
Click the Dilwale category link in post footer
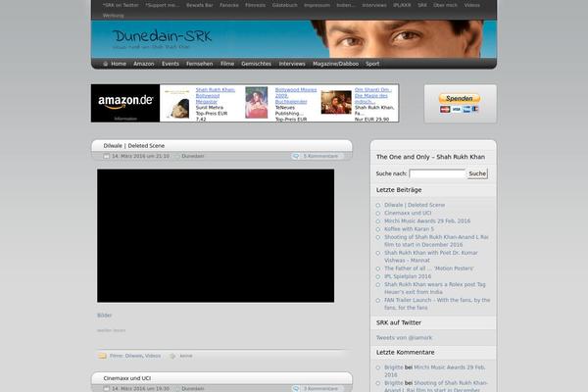134,356
